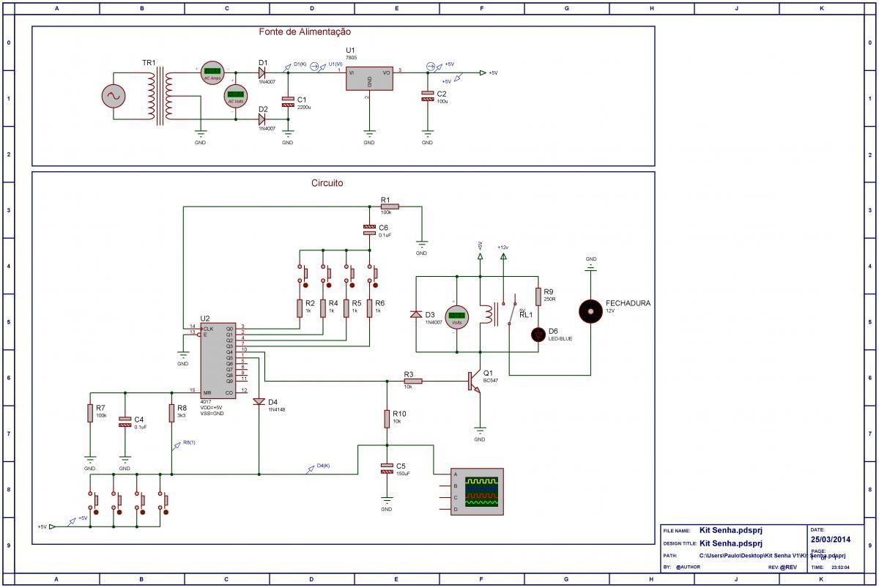
Task: Click the R1 100k resistor
Action: (x=389, y=207)
